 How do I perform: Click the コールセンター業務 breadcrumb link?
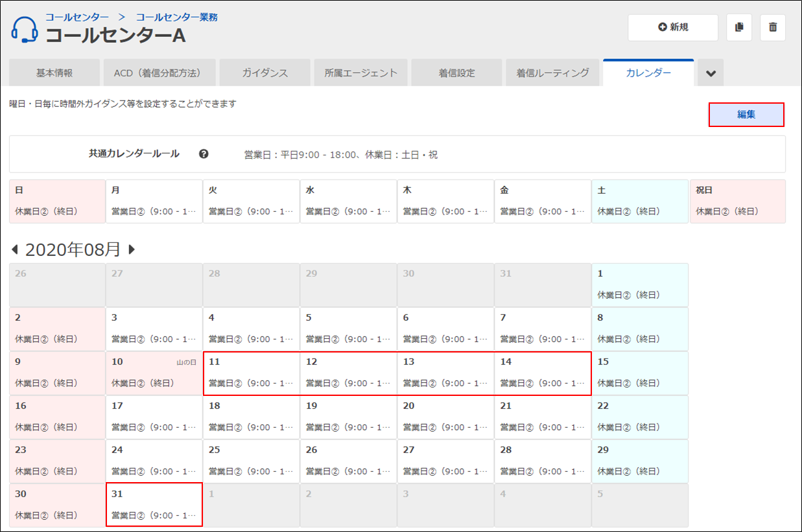(x=176, y=17)
